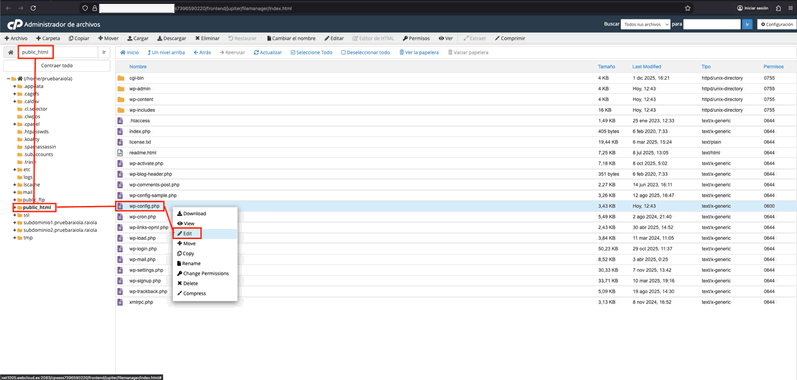Expand the ssl tree folder
The image size is (797, 380).
(15, 215)
